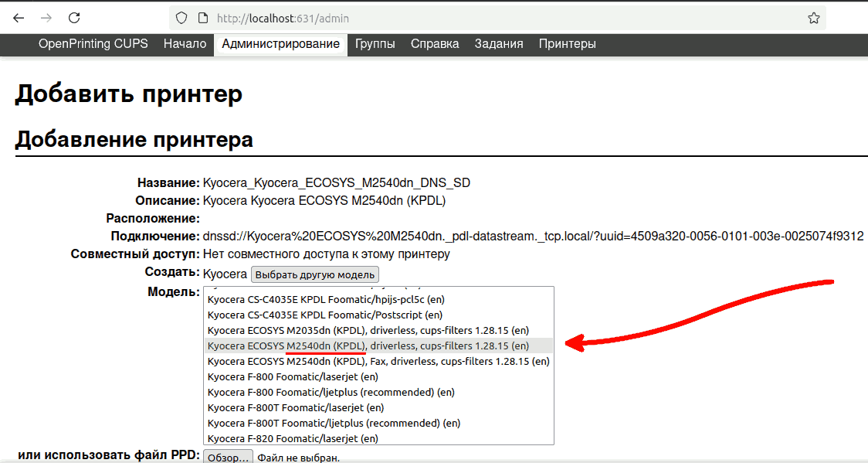The image size is (868, 463).
Task: Click the description Kyocera Kyocera ECOSYS M2540dn (KPDL)
Action: point(324,200)
